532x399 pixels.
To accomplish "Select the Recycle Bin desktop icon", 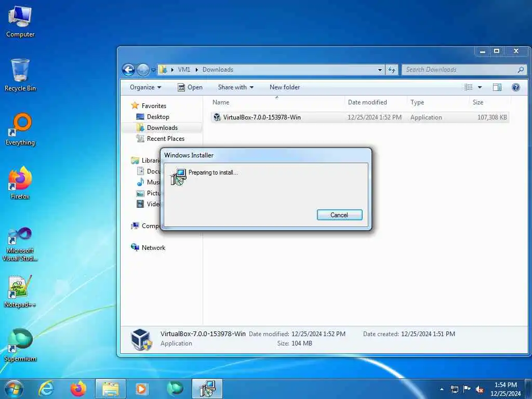I will click(20, 75).
